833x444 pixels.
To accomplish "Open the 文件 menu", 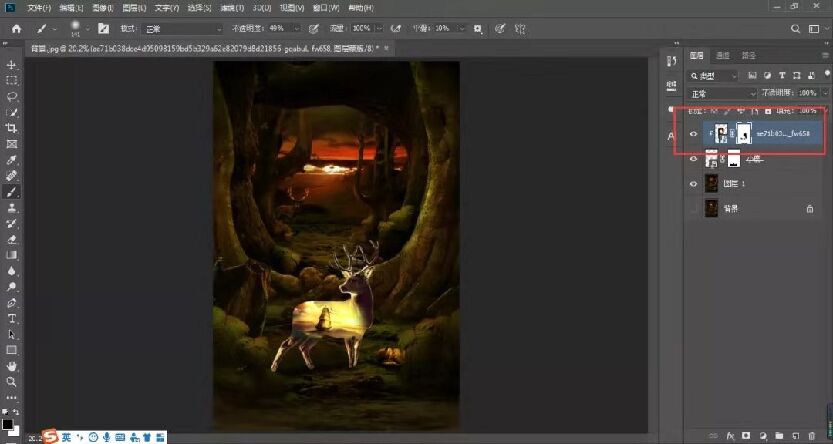I will 39,8.
